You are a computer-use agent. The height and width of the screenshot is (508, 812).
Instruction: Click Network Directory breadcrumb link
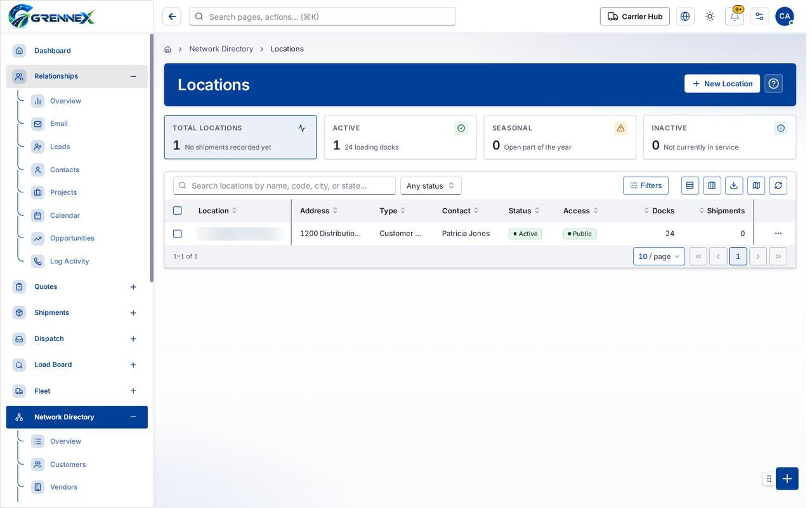[x=221, y=49]
